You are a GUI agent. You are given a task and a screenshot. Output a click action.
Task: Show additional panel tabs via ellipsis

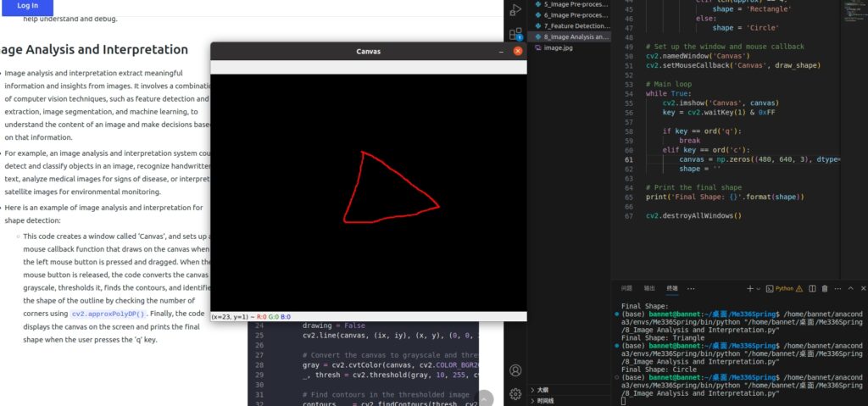click(x=691, y=288)
